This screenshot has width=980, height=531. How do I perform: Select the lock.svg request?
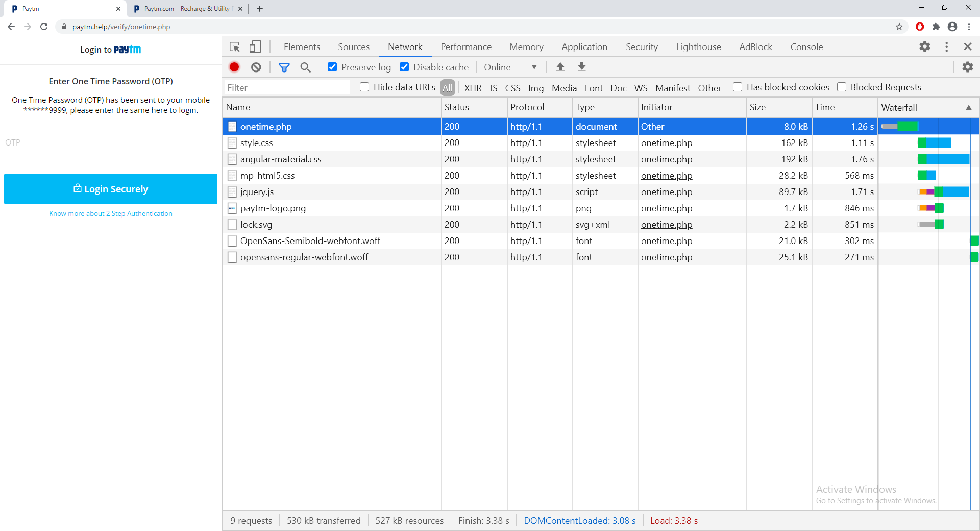[x=256, y=225]
